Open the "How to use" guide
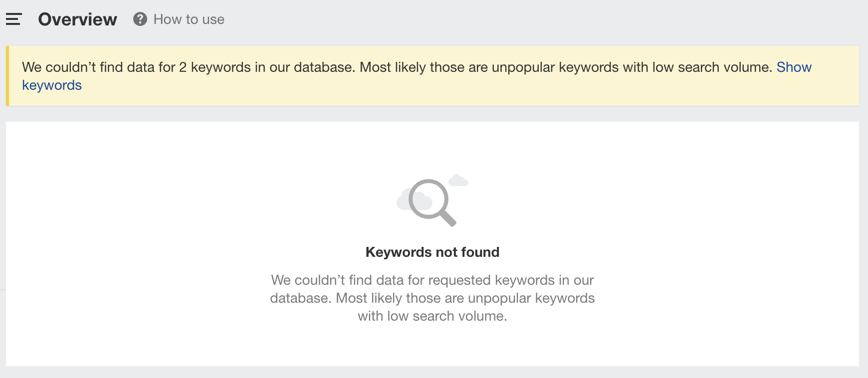The height and width of the screenshot is (378, 868). click(x=189, y=19)
